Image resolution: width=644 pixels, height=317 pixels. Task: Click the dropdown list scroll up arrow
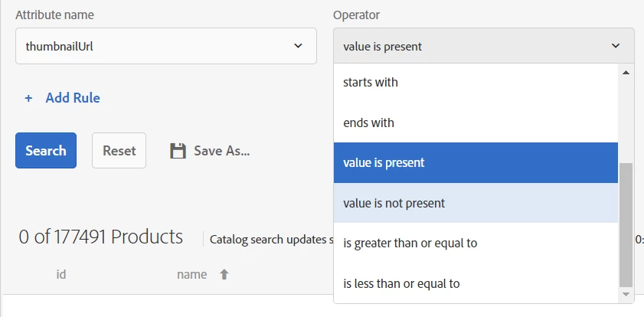626,73
